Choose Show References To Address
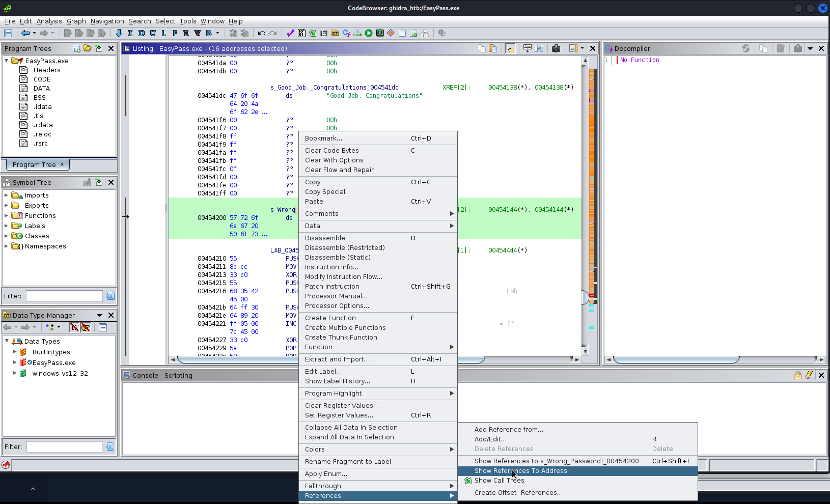830x504 pixels. pyautogui.click(x=577, y=471)
